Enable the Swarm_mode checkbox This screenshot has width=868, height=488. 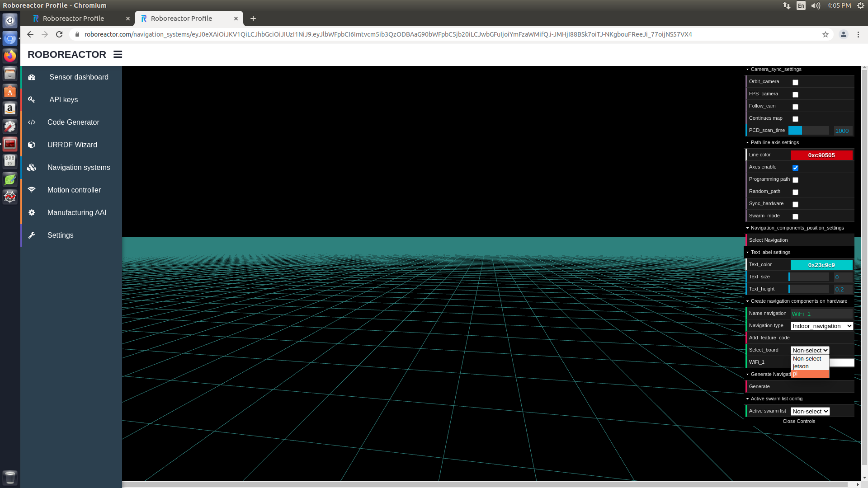point(795,216)
